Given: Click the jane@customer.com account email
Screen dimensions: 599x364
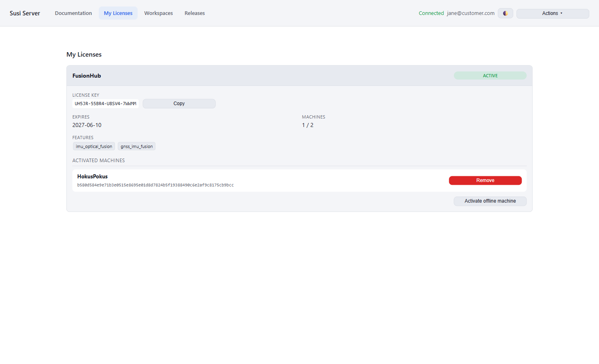Looking at the screenshot, I should (471, 13).
